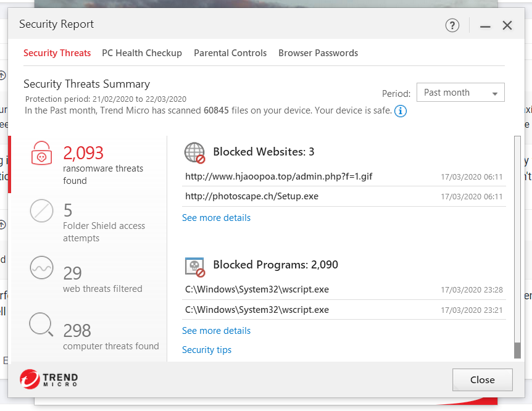
Task: Click the vertical scrollbar thumb
Action: click(517, 351)
